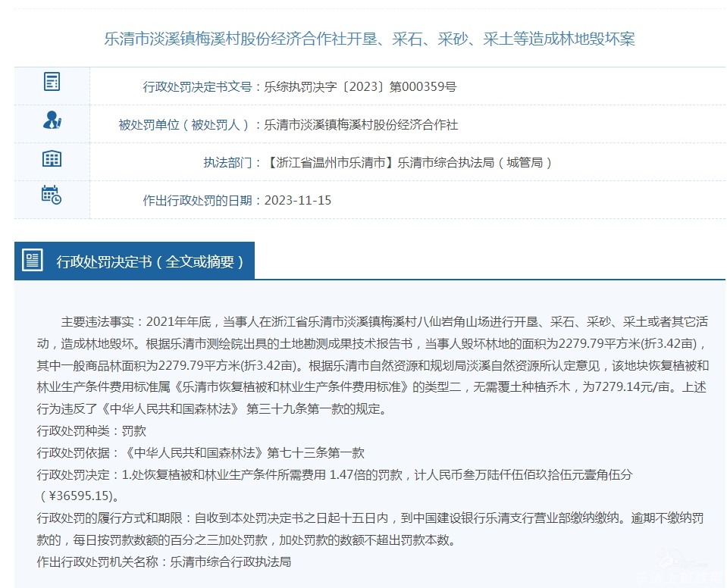The height and width of the screenshot is (588, 727).
Task: Click the building icon beside 执法部门
Action: click(x=52, y=158)
